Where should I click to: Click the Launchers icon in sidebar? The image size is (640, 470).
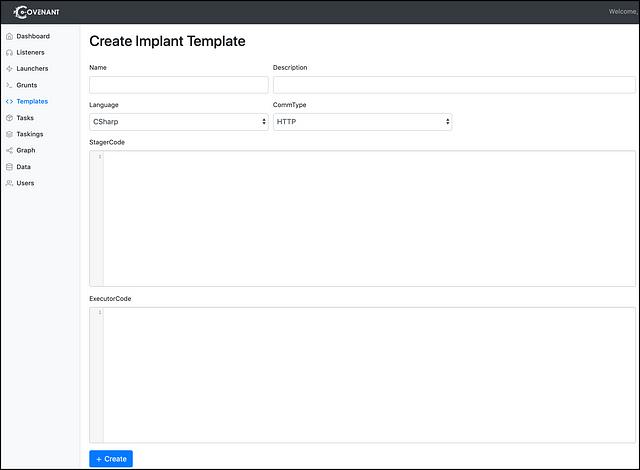[9, 69]
